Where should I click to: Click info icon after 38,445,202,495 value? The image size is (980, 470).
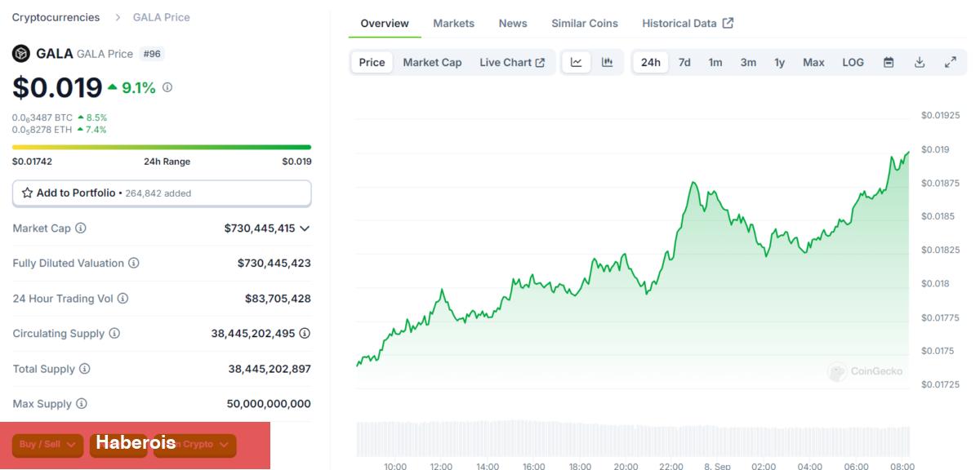(305, 334)
